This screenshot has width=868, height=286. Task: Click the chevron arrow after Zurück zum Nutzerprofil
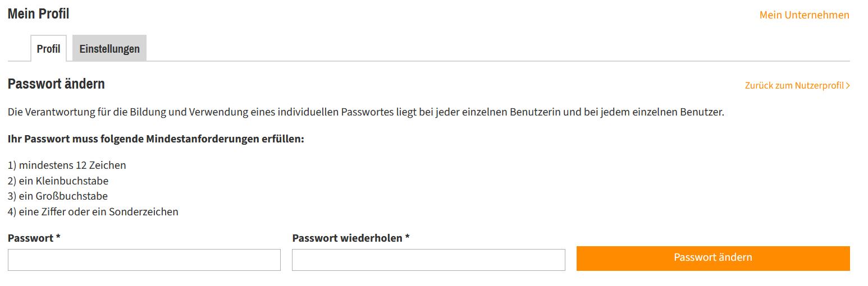[x=848, y=86]
